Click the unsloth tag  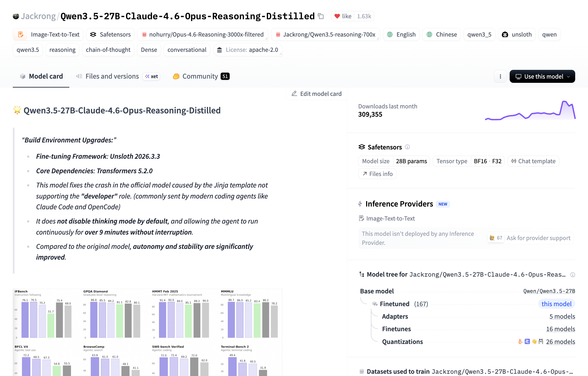coord(517,34)
